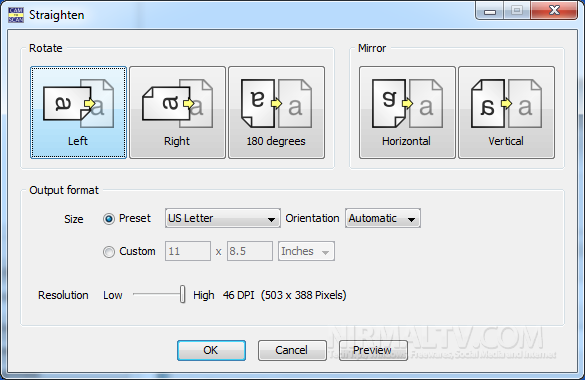Select the Preset size radio button

coord(109,219)
